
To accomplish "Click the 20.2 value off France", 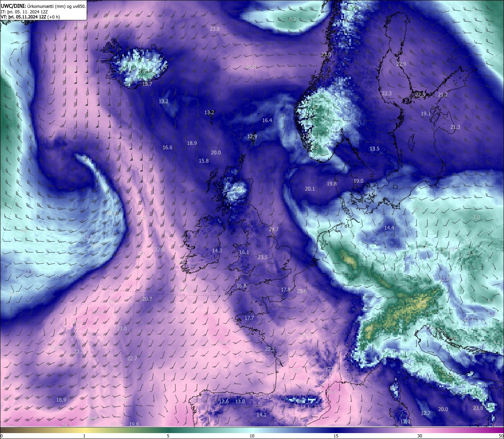I will click(x=270, y=349).
